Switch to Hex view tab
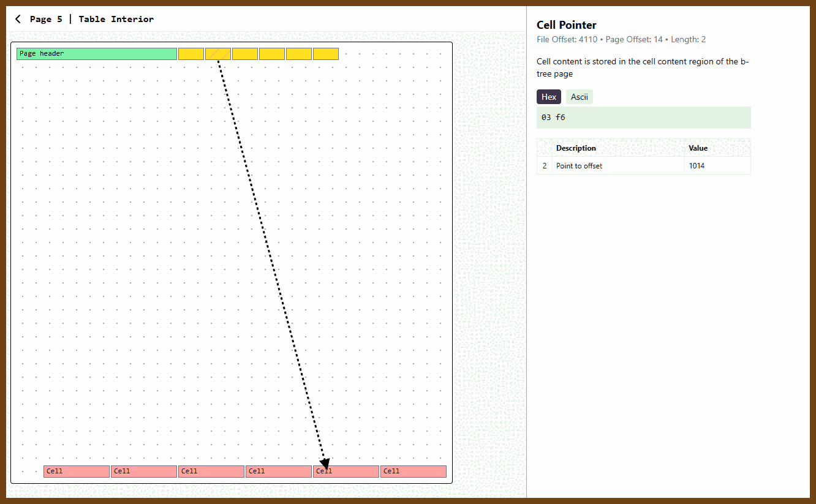This screenshot has height=504, width=816. coord(549,97)
